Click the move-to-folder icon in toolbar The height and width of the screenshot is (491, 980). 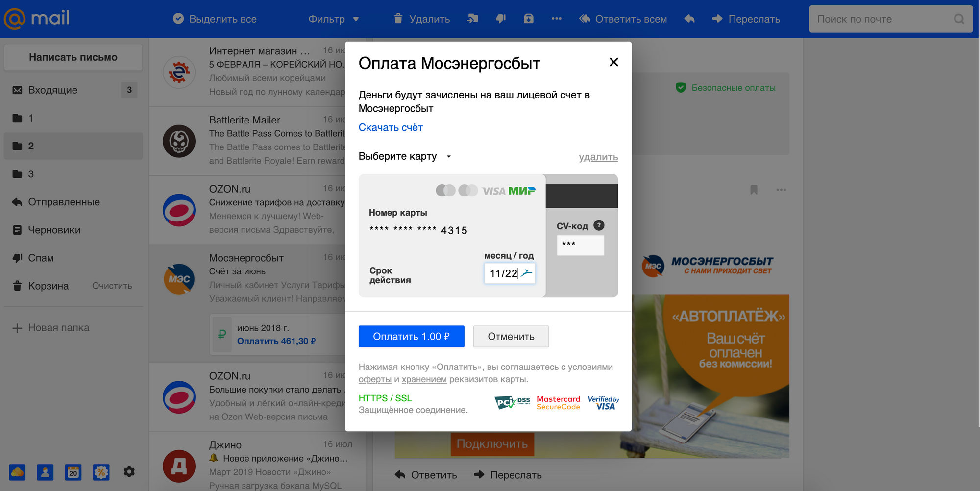pyautogui.click(x=472, y=19)
